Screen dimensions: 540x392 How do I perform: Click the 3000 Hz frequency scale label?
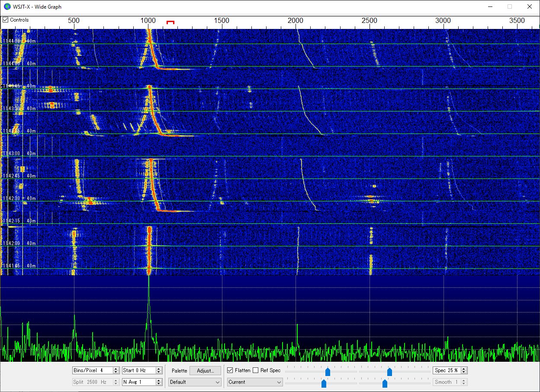pos(443,20)
